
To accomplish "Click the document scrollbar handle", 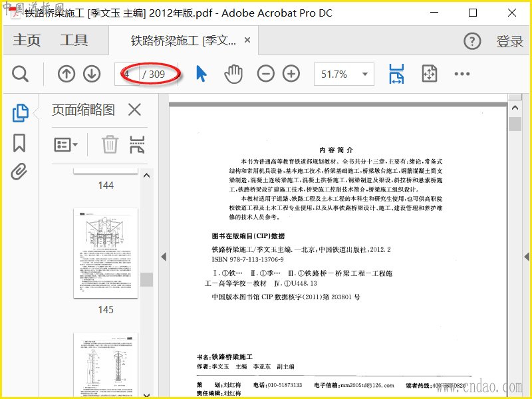I will tap(515, 124).
